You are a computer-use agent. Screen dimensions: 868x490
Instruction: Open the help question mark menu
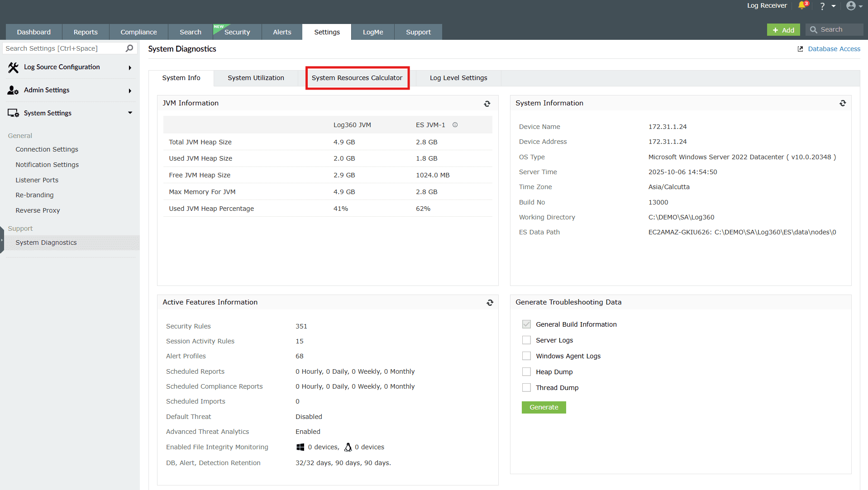[x=822, y=6]
